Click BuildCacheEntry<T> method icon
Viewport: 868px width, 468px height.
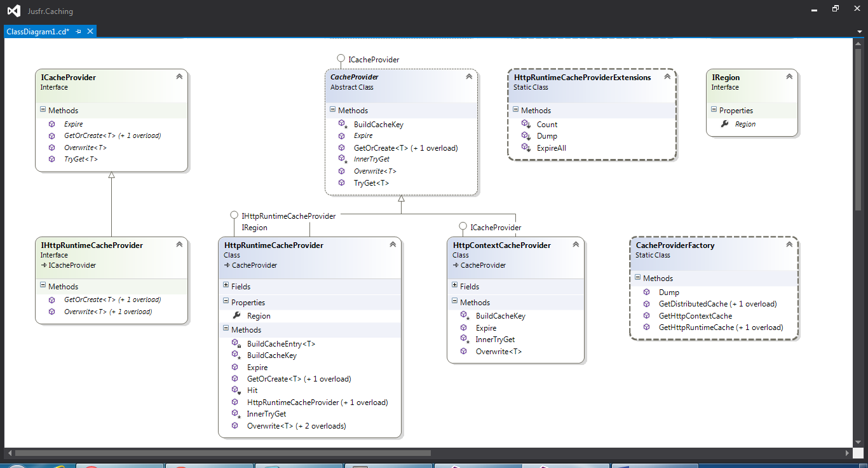(235, 343)
